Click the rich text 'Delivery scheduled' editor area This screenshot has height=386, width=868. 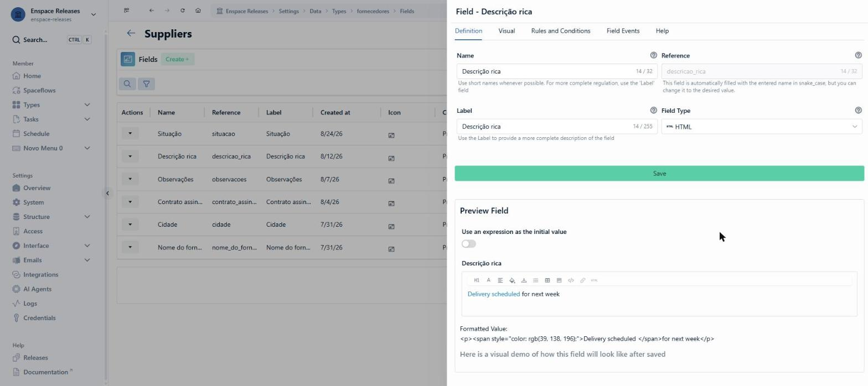[659, 301]
